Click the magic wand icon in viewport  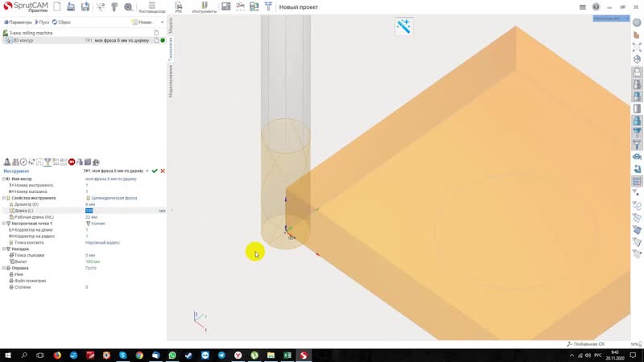(x=403, y=27)
